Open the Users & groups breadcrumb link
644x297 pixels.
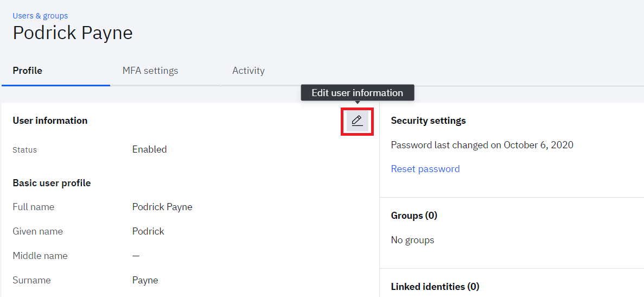40,16
